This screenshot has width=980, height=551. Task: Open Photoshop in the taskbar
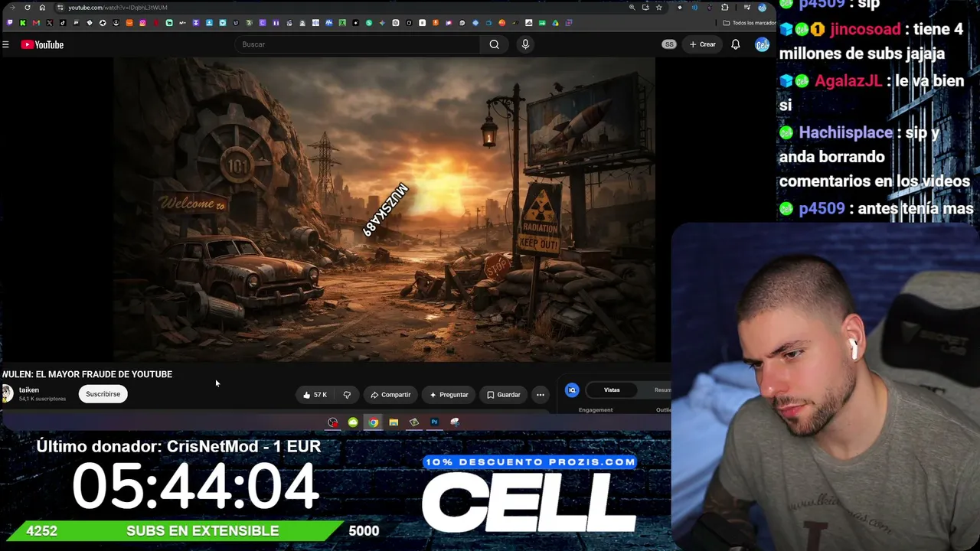(434, 422)
